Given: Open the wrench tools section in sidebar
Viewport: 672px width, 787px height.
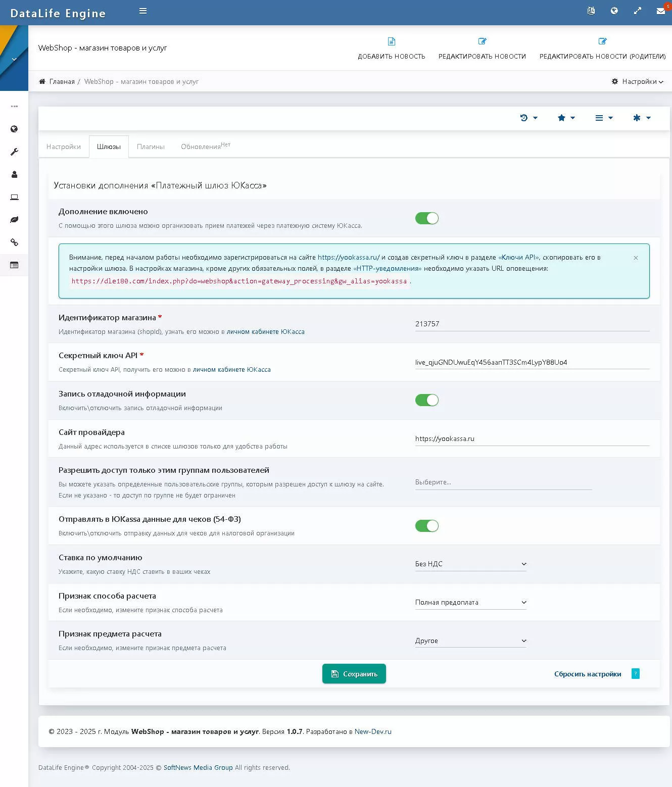Looking at the screenshot, I should (14, 152).
